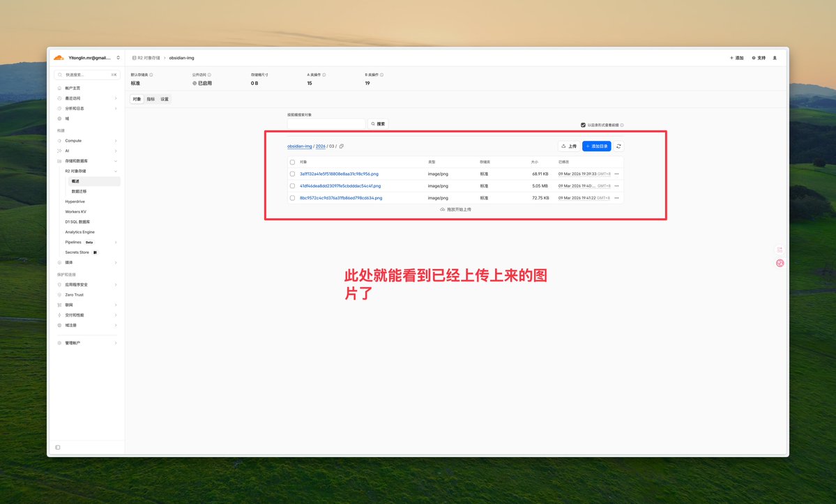Click the info icon next to 公开访问
Image resolution: width=836 pixels, height=504 pixels.
(x=209, y=75)
